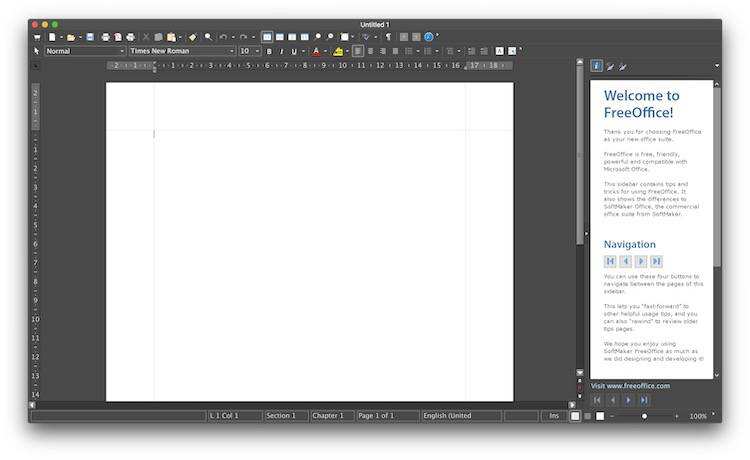Click the Ins insert mode status field
Image resolution: width=750 pixels, height=460 pixels.
click(553, 415)
